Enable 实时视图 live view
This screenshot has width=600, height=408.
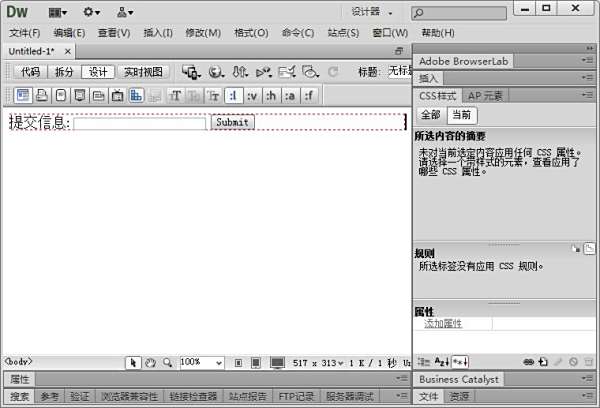[x=143, y=72]
